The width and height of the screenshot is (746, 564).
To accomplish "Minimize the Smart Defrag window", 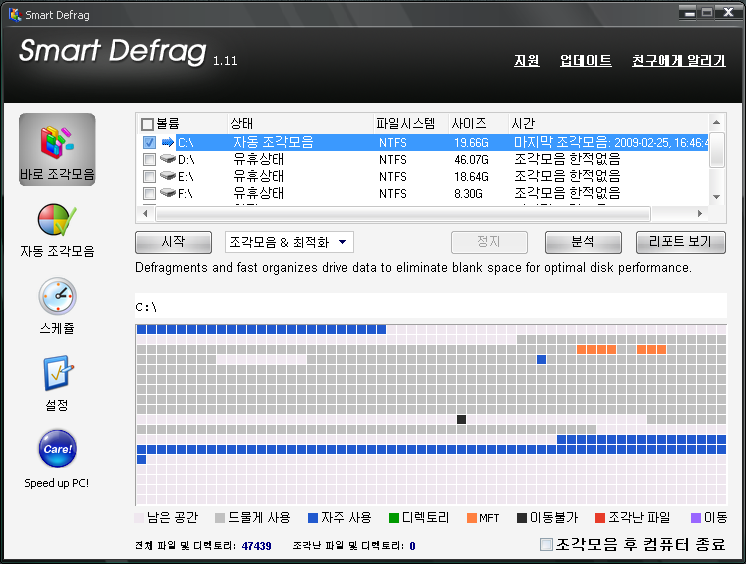I will point(689,13).
